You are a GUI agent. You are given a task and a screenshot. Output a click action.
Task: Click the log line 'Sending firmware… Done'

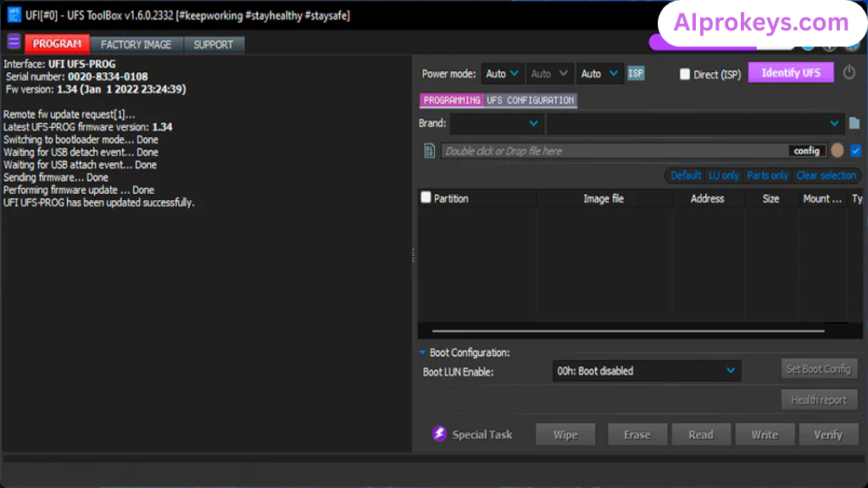pos(56,177)
